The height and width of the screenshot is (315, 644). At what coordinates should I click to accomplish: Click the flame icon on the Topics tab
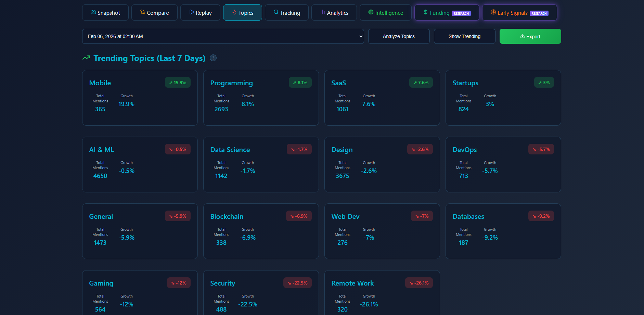234,12
